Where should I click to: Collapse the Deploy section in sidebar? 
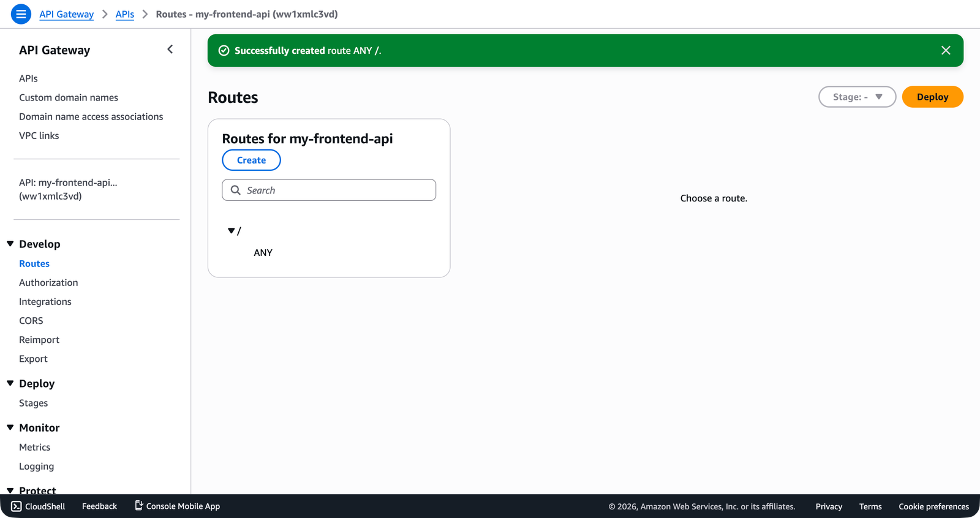pyautogui.click(x=10, y=383)
